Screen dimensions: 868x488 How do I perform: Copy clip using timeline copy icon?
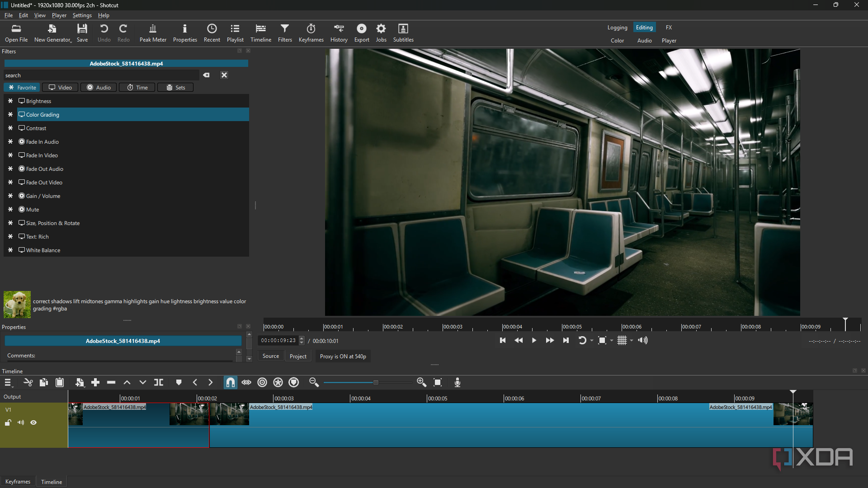coord(44,382)
